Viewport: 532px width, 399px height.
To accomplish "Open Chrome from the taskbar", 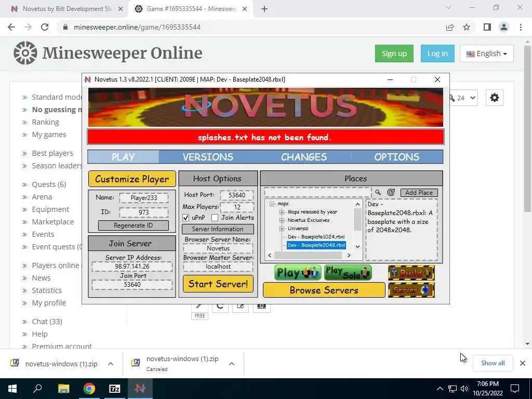I will pos(89,389).
